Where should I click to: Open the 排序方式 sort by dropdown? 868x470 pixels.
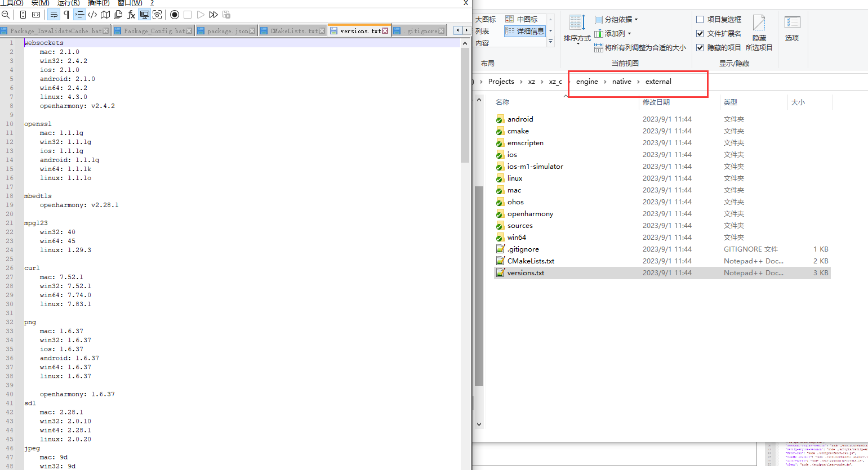click(577, 30)
